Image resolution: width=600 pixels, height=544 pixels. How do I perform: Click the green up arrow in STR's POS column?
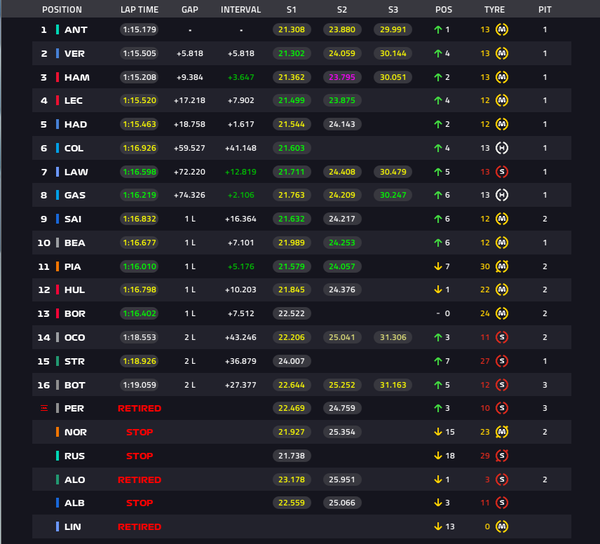[x=438, y=361]
